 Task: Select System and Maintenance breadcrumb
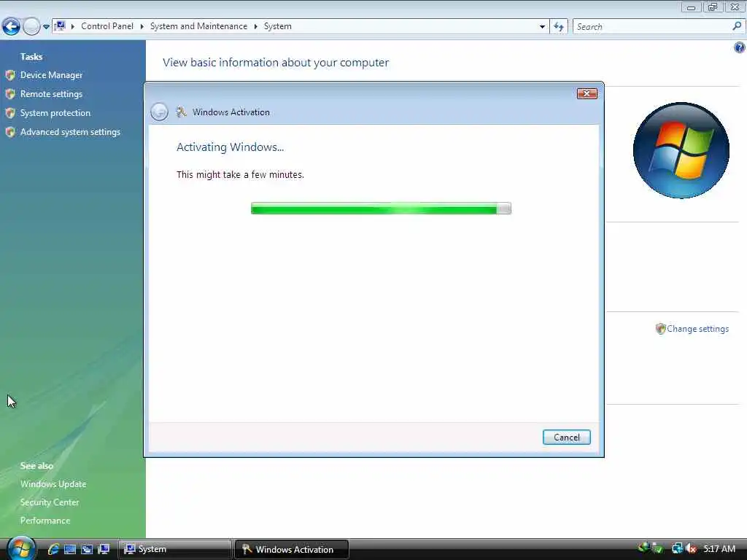[198, 26]
